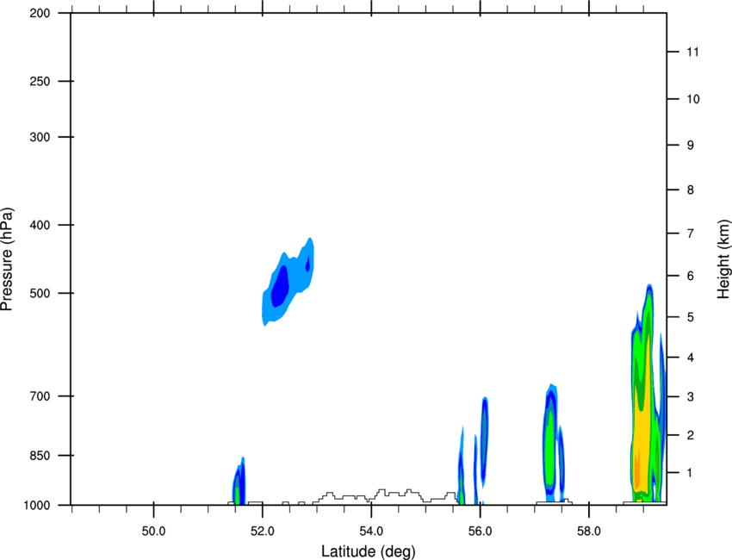Click the orange contour patch near 59 degrees

[x=636, y=470]
